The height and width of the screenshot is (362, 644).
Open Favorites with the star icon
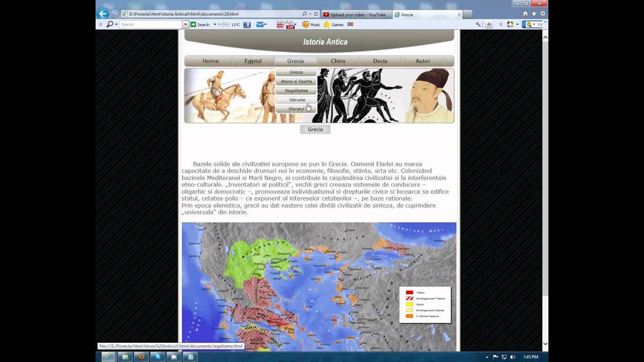point(534,14)
